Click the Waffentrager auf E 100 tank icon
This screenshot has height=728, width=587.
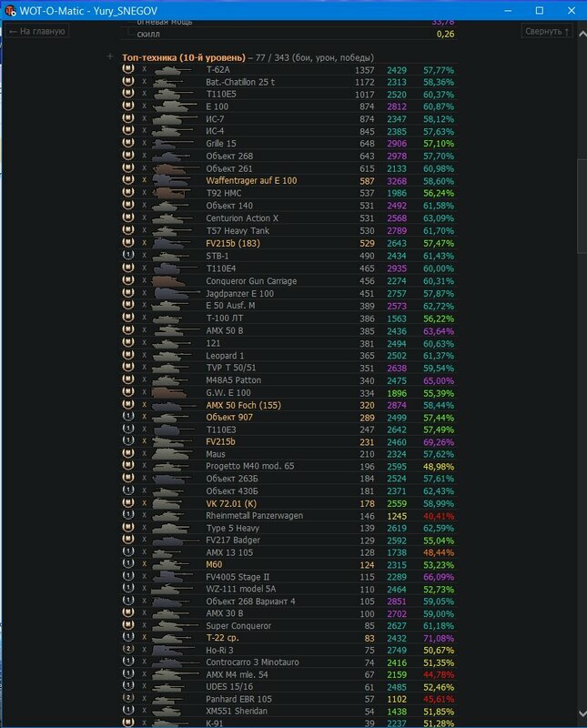170,181
